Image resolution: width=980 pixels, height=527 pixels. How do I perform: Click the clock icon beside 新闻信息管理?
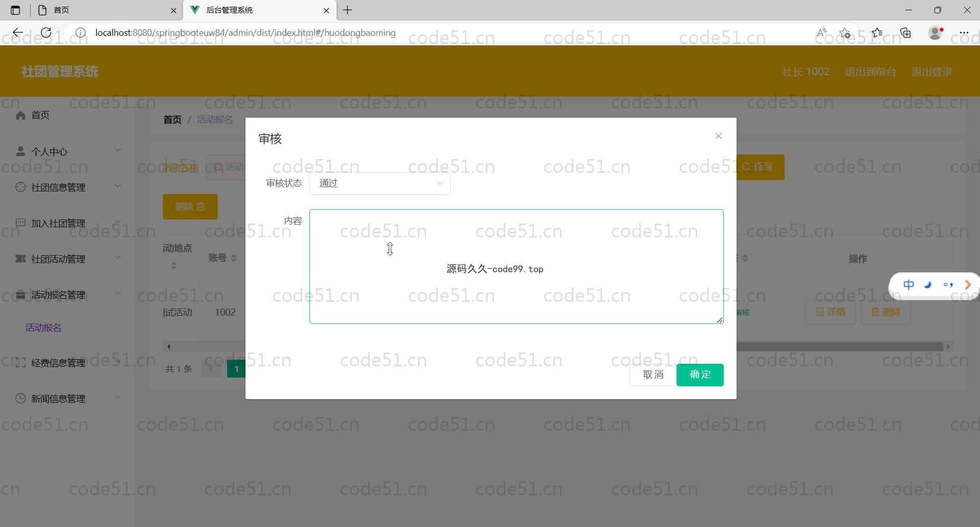(x=20, y=398)
